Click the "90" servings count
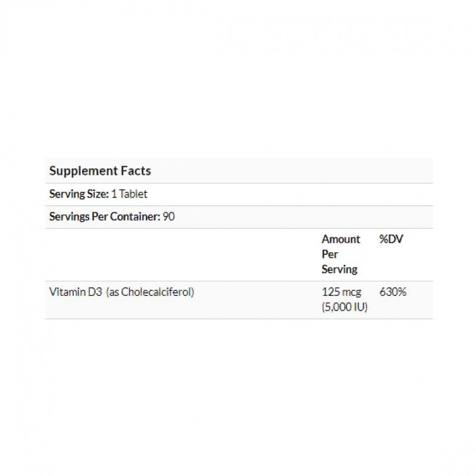Image resolution: width=476 pixels, height=476 pixels. (x=169, y=217)
